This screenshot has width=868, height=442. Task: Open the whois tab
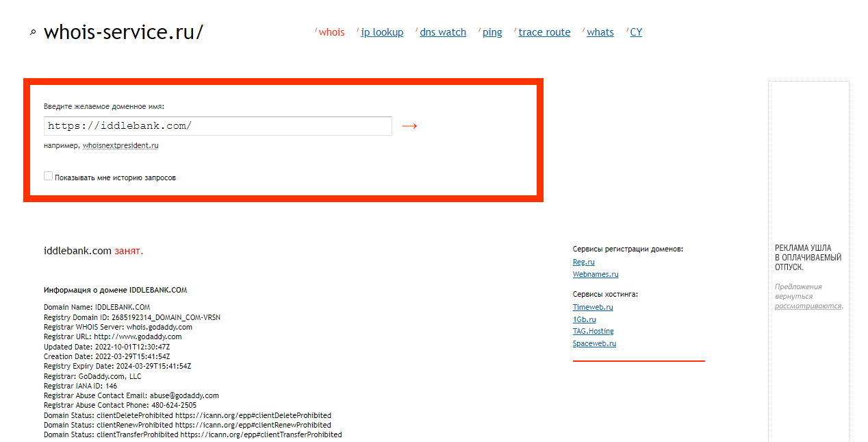(331, 32)
